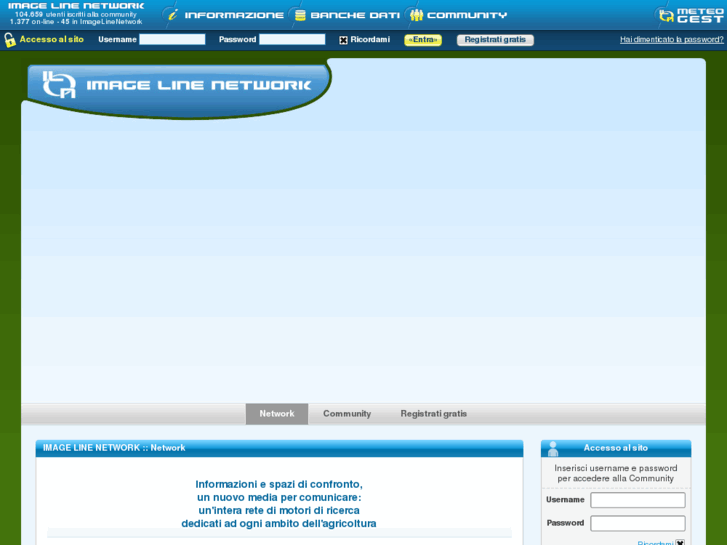The image size is (727, 545).
Task: Toggle the Ricordami checkbox in top bar
Action: pyautogui.click(x=343, y=40)
